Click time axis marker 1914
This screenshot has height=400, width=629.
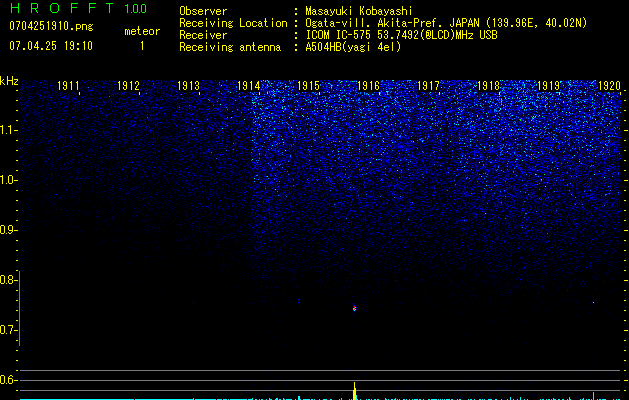click(249, 86)
